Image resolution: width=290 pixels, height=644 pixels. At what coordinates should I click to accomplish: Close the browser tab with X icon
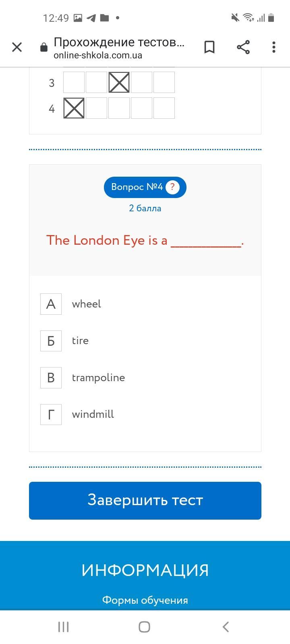pyautogui.click(x=17, y=47)
